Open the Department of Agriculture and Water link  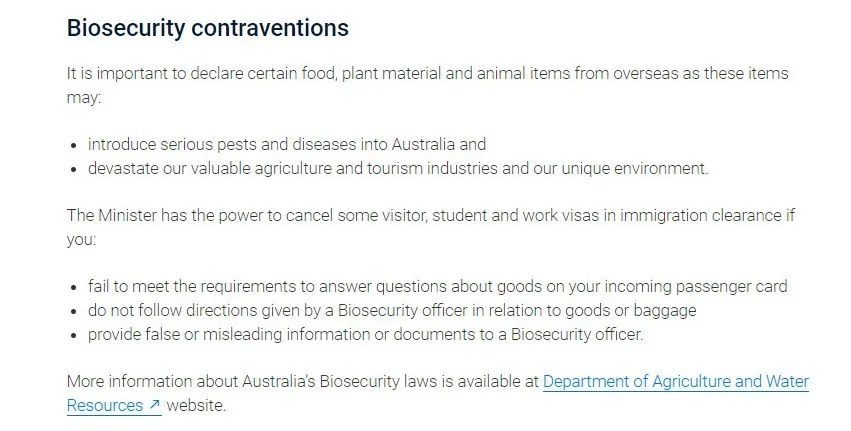pyautogui.click(x=676, y=381)
